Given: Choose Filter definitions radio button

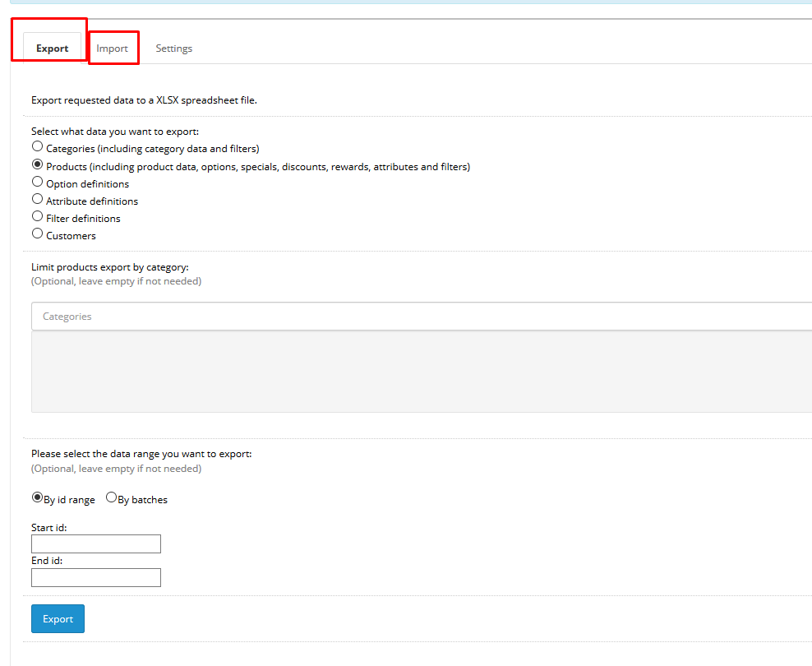Looking at the screenshot, I should pyautogui.click(x=37, y=216).
